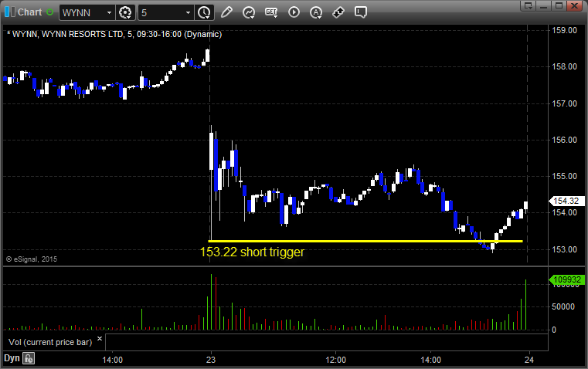Image resolution: width=588 pixels, height=369 pixels.
Task: Click the Chart window title label
Action: point(29,12)
